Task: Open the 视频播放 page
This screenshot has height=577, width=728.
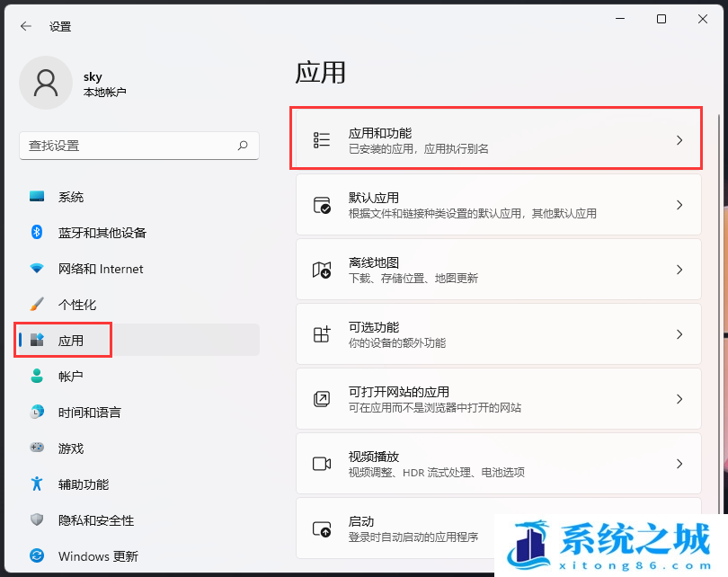Action: (x=498, y=464)
